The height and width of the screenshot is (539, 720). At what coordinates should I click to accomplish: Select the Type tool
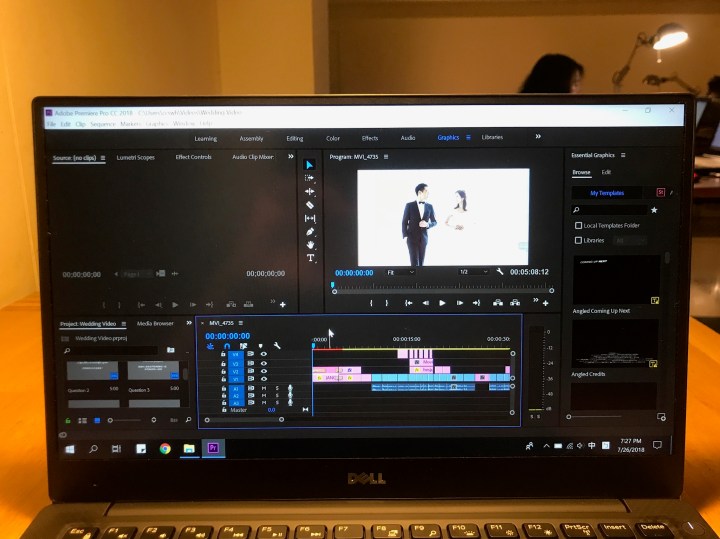tap(310, 258)
